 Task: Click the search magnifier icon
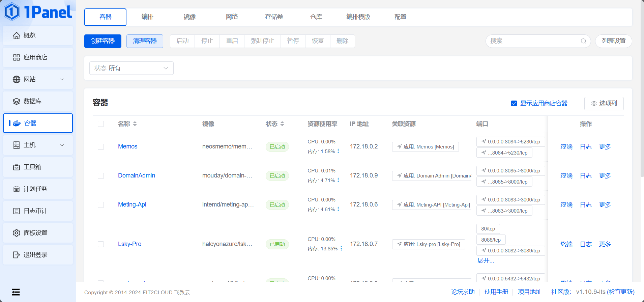coord(583,41)
